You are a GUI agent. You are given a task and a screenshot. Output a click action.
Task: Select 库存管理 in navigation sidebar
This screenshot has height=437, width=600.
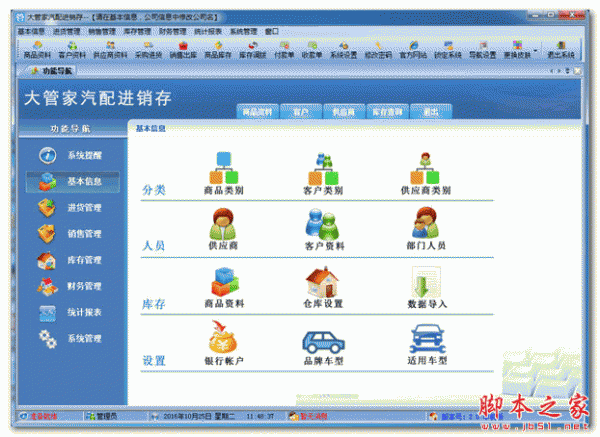tap(72, 260)
